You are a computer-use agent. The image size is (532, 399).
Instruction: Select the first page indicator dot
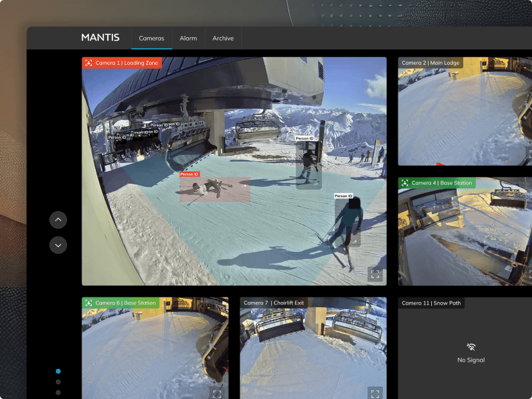58,371
